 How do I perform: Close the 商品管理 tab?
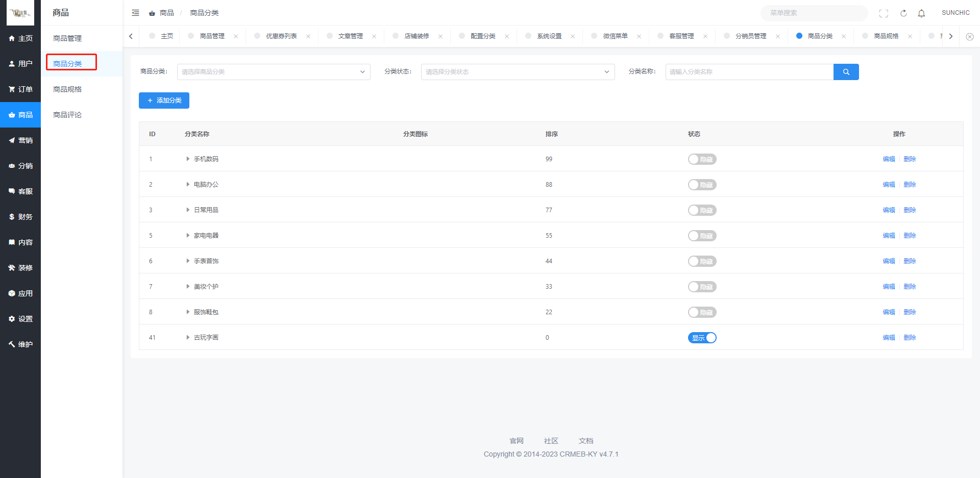(236, 36)
